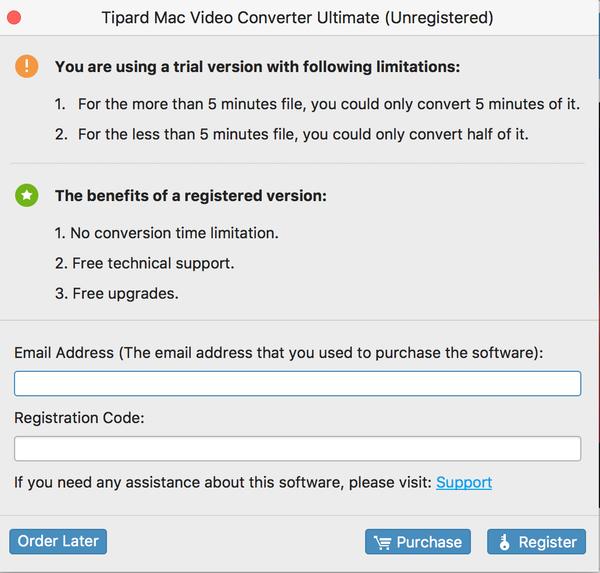The height and width of the screenshot is (573, 600).
Task: Click the Purchase button
Action: coord(418,542)
